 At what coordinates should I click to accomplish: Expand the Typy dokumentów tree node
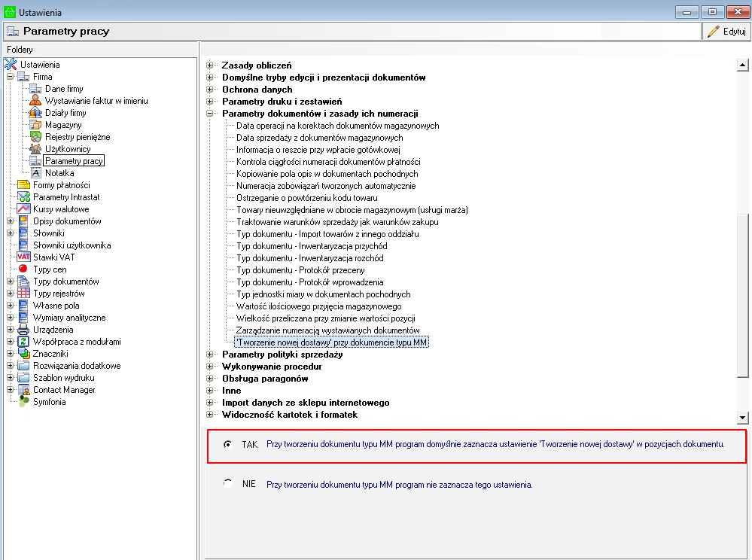[x=10, y=282]
